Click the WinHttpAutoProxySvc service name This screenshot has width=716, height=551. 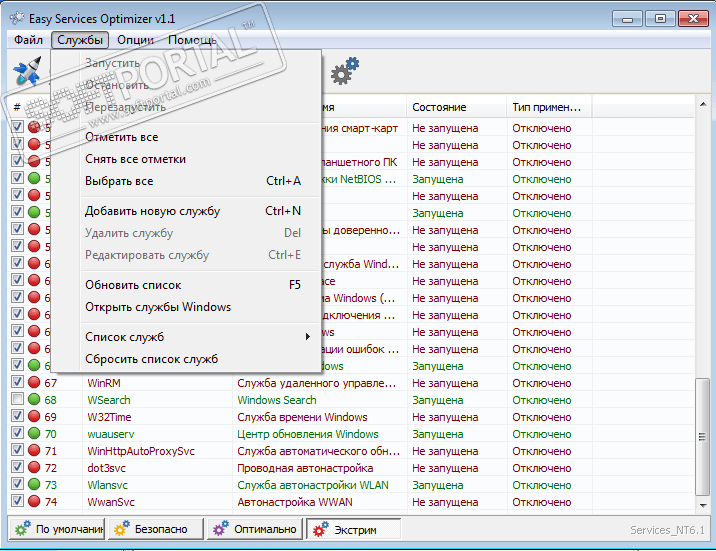[141, 451]
